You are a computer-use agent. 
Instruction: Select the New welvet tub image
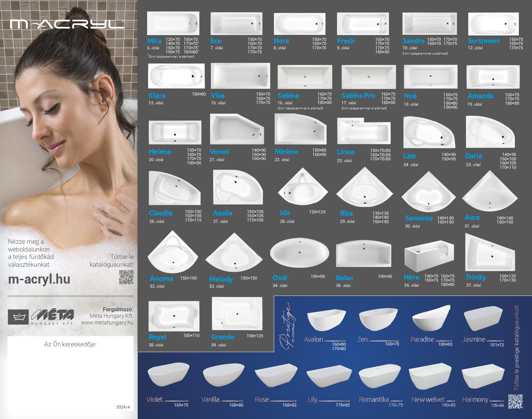(x=430, y=376)
